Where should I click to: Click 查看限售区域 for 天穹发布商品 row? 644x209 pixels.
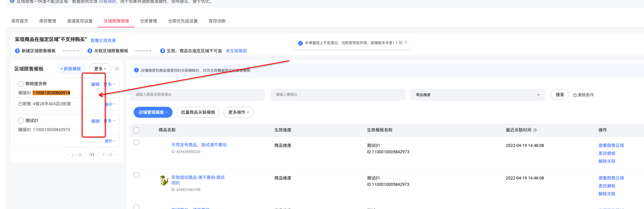coord(611,145)
